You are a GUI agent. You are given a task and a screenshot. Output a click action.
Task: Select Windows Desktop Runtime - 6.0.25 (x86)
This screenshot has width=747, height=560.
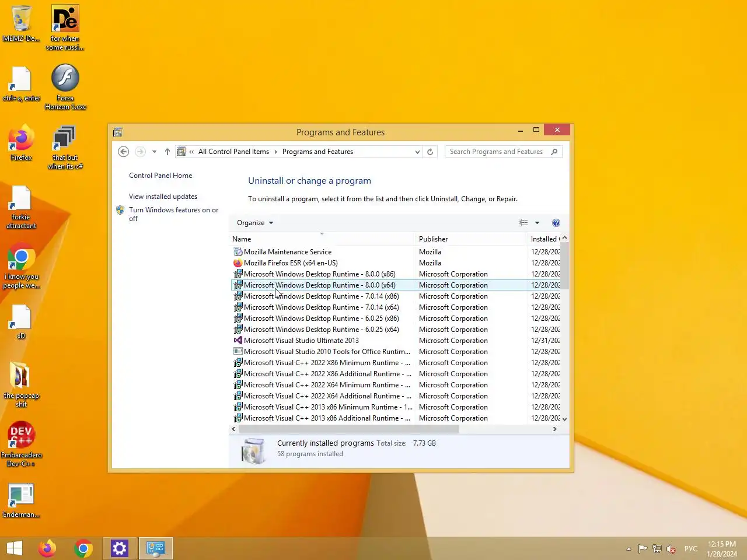pyautogui.click(x=322, y=318)
